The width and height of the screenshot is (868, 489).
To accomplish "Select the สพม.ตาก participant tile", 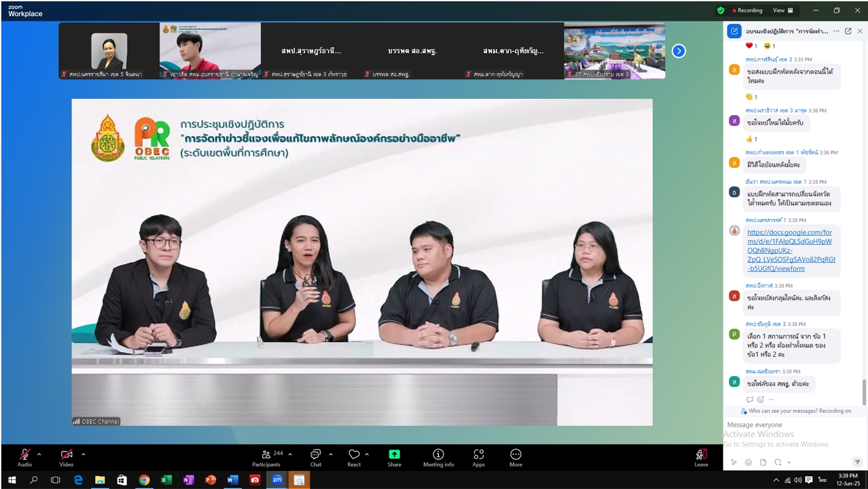I will click(513, 51).
